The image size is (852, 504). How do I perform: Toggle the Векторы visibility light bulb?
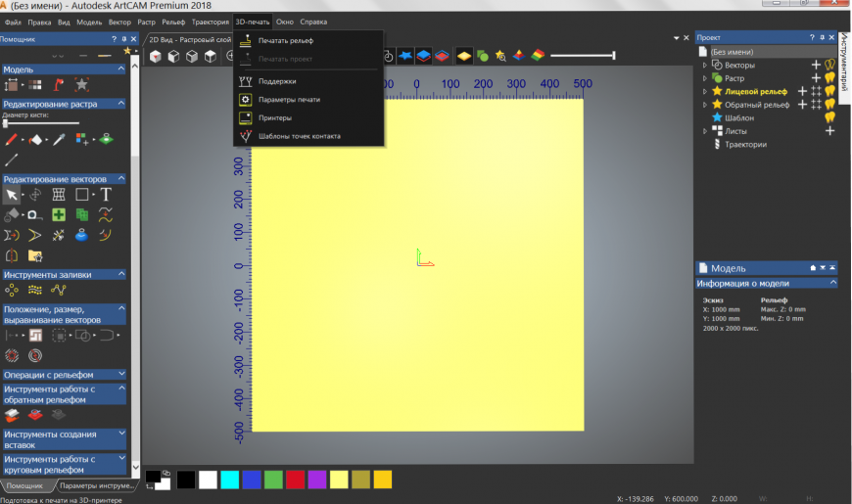tap(829, 65)
